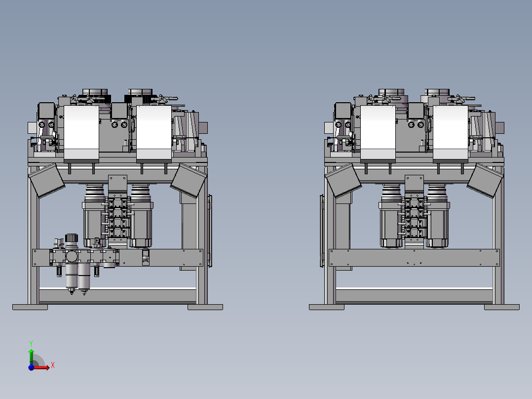Select the front crossbar plate of right machine
The width and height of the screenshot is (532, 399).
(414, 258)
